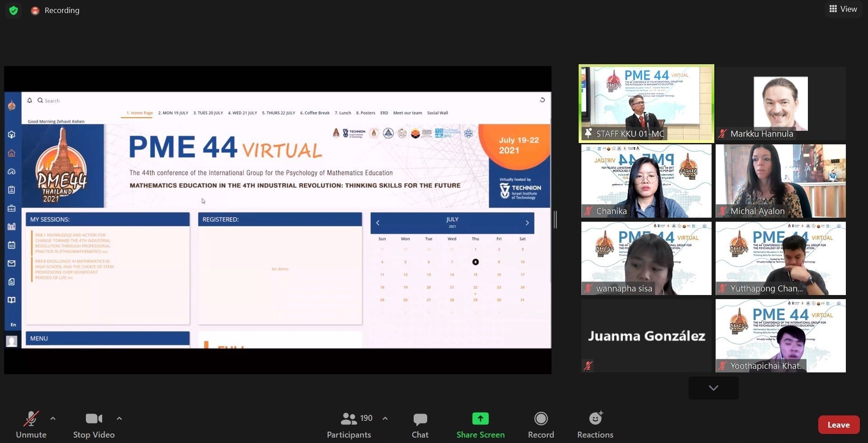This screenshot has width=868, height=443.
Task: Open the Chat panel
Action: pos(420,419)
